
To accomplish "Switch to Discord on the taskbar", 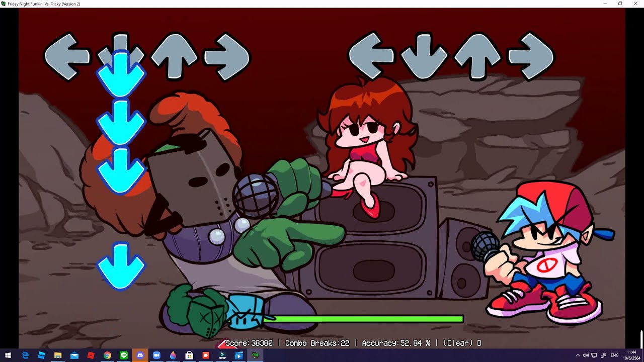I will [x=140, y=355].
